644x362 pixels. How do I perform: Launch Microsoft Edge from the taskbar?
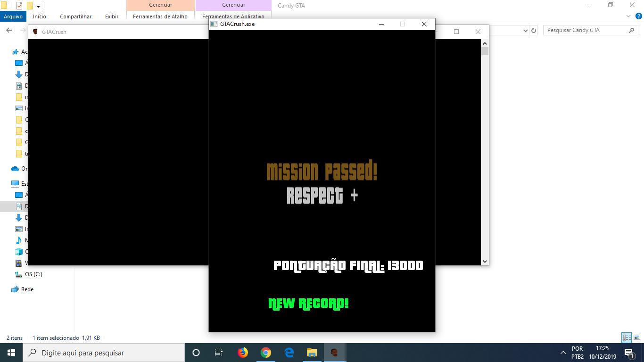click(289, 353)
